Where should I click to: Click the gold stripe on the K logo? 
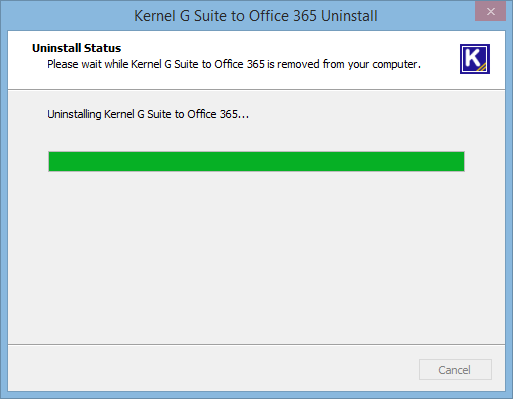[482, 67]
